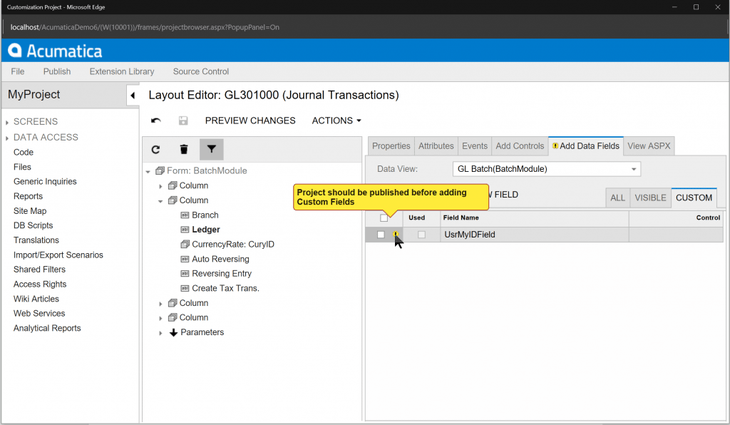Open the Source Control menu
This screenshot has height=425, width=730.
[201, 71]
